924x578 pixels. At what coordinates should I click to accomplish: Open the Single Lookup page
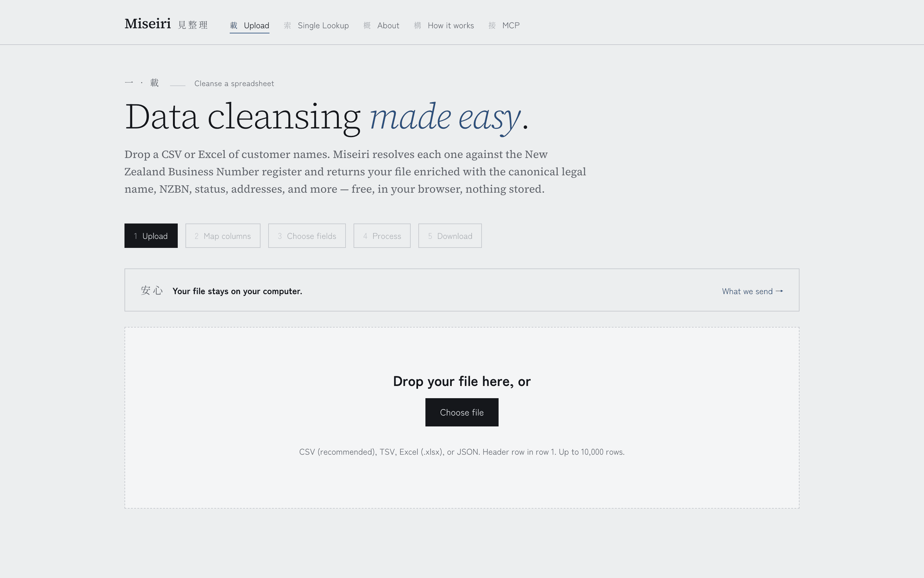[x=316, y=26]
